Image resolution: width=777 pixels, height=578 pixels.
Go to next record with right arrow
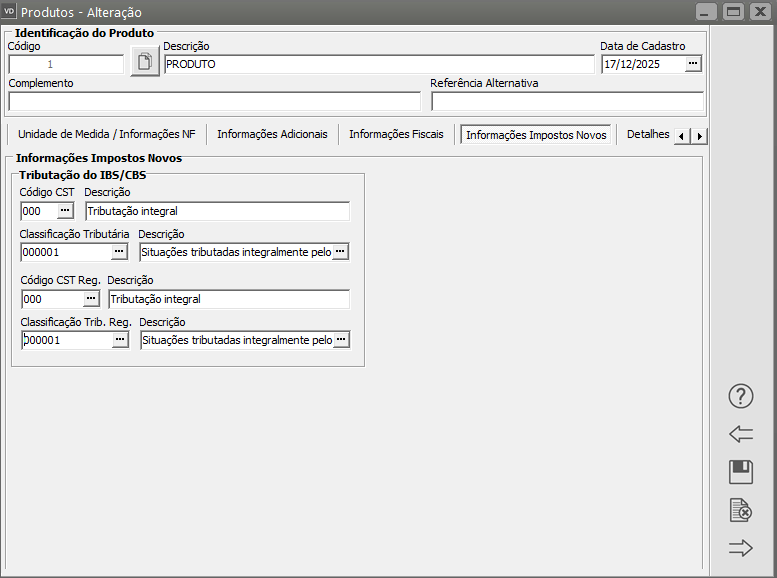(x=740, y=548)
